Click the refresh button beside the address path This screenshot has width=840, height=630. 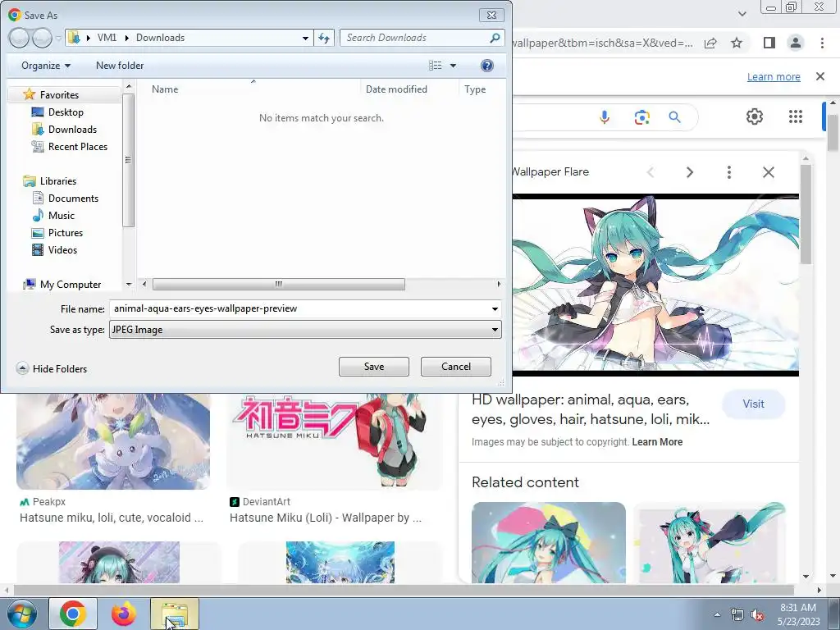click(x=324, y=38)
